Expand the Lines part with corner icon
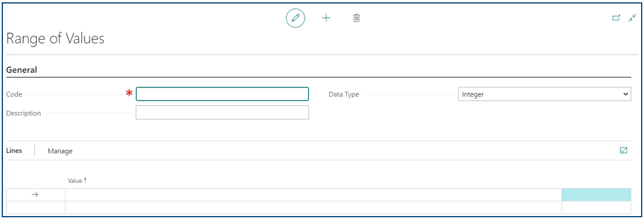Screen dimensions: 644x219 point(624,150)
